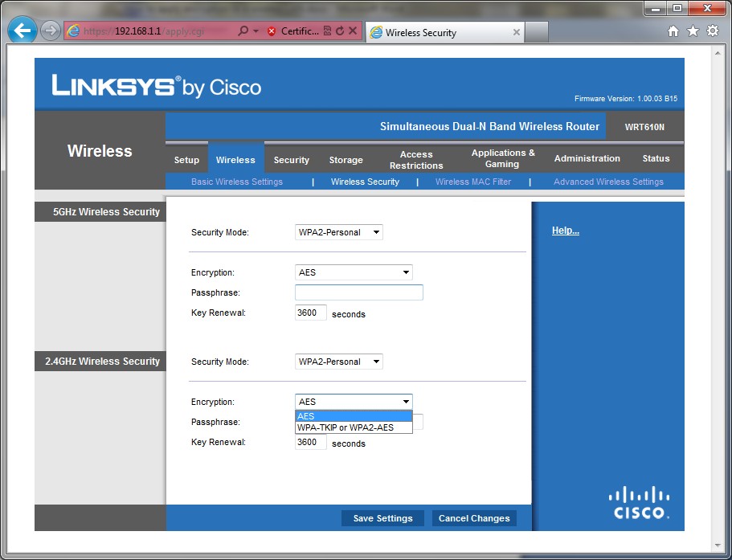
Task: Go to Advanced Wireless Settings subpage
Action: click(608, 182)
